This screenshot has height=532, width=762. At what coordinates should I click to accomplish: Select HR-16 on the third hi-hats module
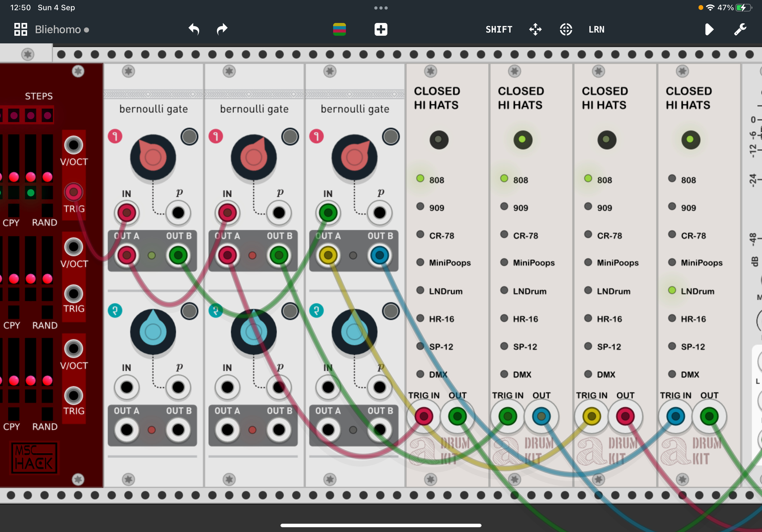588,318
